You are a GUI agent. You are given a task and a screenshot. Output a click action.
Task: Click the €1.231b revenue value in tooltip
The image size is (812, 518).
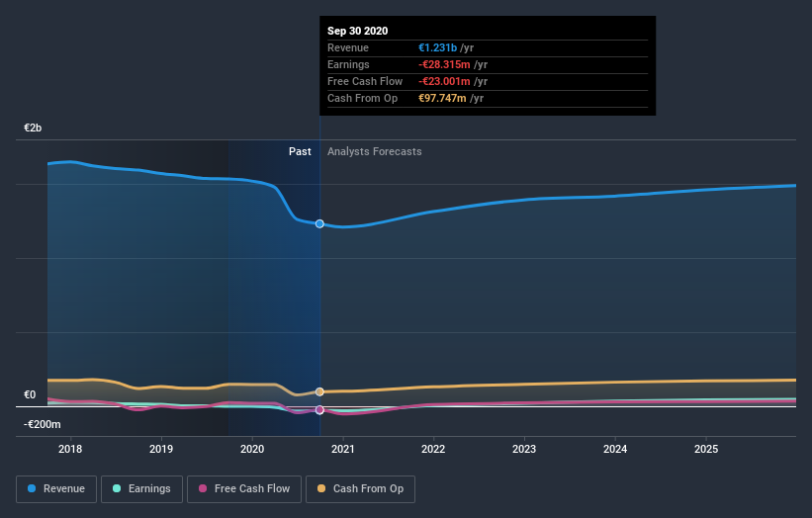tap(437, 47)
